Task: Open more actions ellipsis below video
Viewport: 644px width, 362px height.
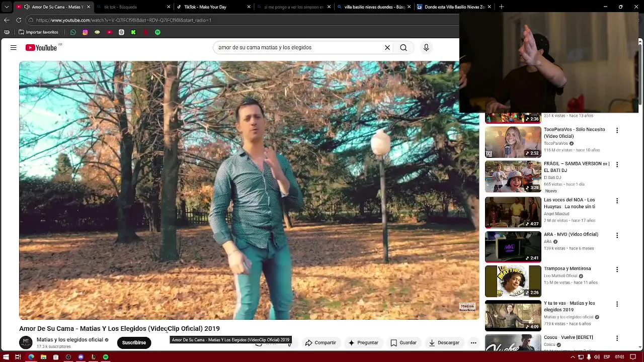Action: 473,343
